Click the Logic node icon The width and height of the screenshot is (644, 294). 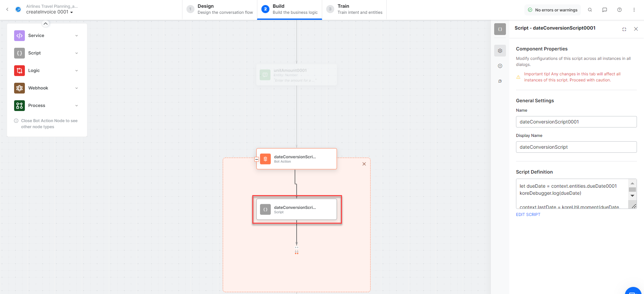tap(19, 71)
